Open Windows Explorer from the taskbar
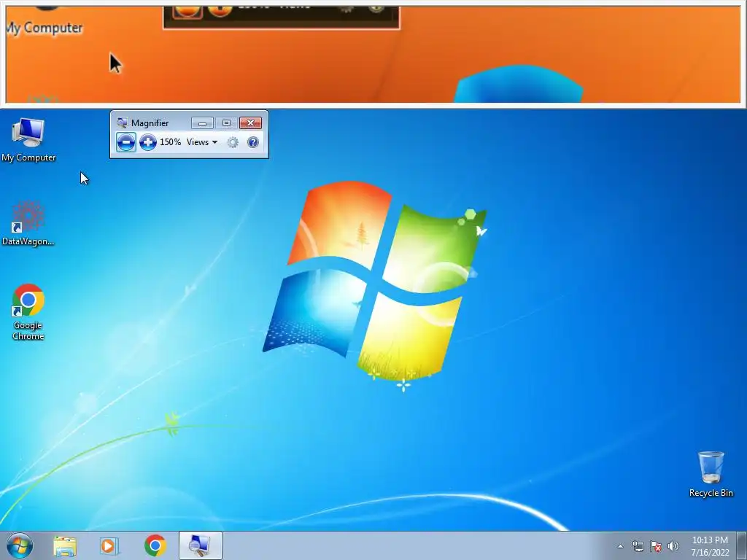Image resolution: width=747 pixels, height=560 pixels. 65,545
